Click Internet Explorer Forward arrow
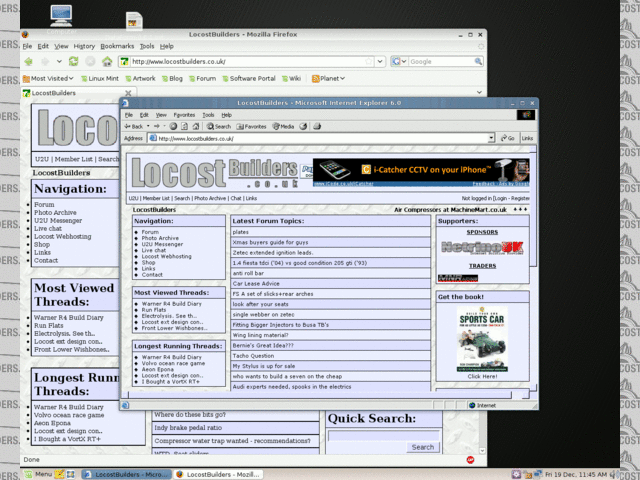This screenshot has width=640, height=480. pyautogui.click(x=157, y=127)
